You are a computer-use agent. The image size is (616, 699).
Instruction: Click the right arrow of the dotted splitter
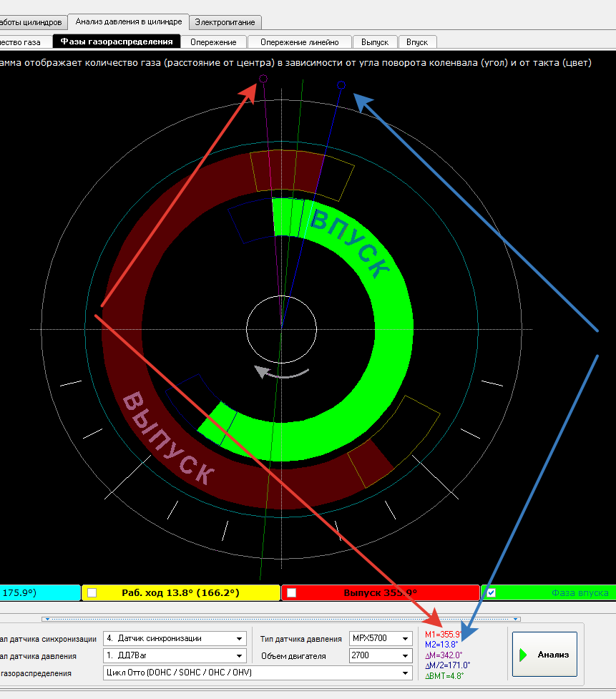pyautogui.click(x=516, y=619)
